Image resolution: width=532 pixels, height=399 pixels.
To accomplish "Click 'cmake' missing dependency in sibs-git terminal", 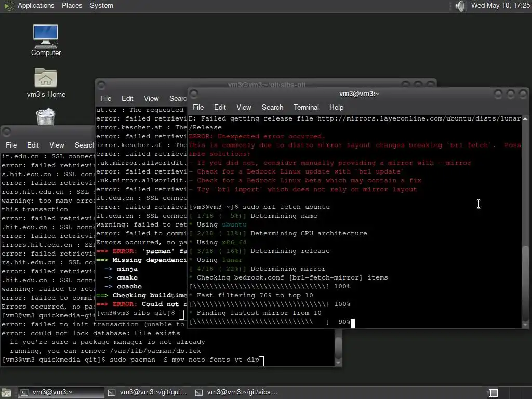I will point(127,277).
